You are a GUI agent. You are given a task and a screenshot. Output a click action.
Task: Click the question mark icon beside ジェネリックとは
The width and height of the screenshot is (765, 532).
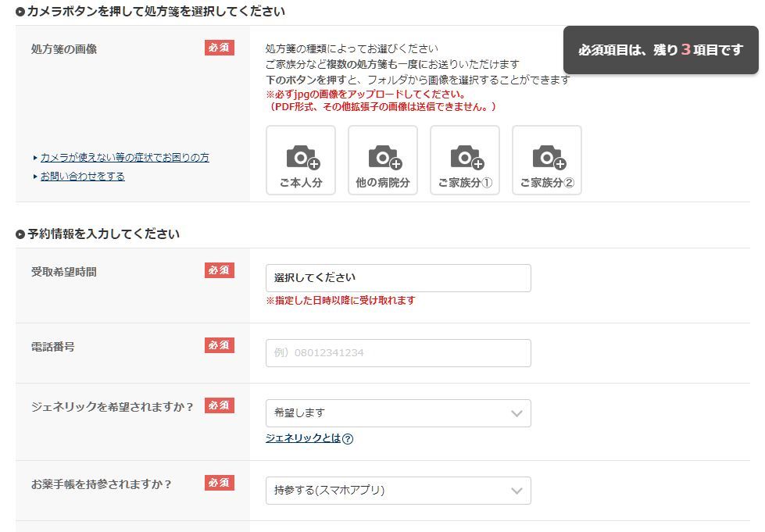tap(348, 439)
